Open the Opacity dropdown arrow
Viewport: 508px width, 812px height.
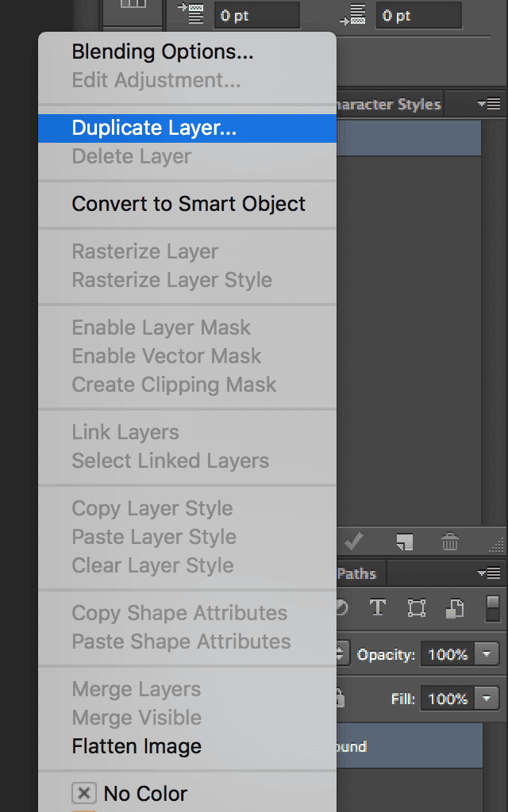click(x=487, y=654)
